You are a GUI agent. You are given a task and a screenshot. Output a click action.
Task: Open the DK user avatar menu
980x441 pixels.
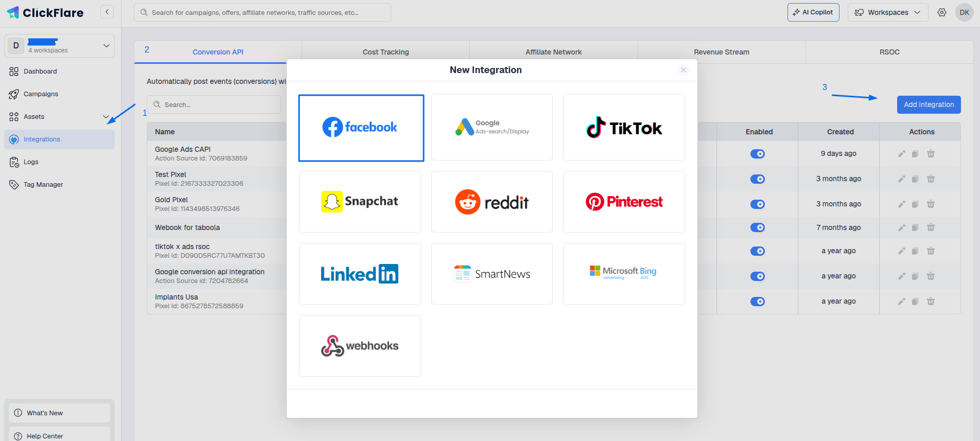(965, 12)
